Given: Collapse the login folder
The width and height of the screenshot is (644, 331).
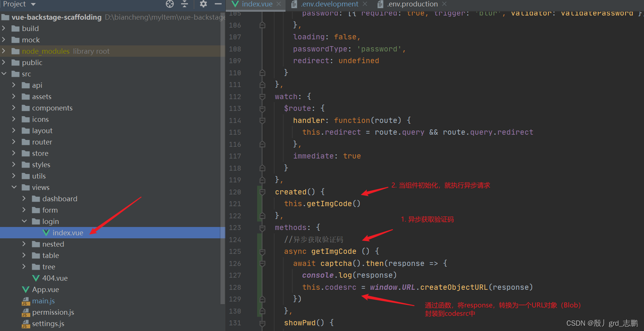Looking at the screenshot, I should coord(24,221).
